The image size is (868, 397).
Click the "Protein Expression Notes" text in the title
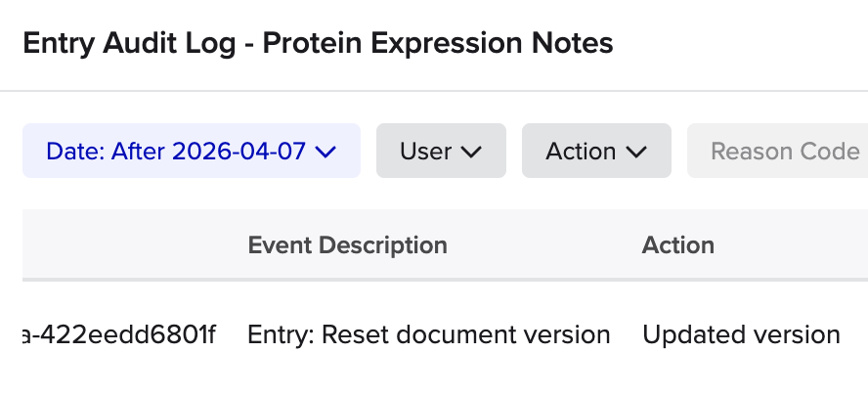coord(438,43)
